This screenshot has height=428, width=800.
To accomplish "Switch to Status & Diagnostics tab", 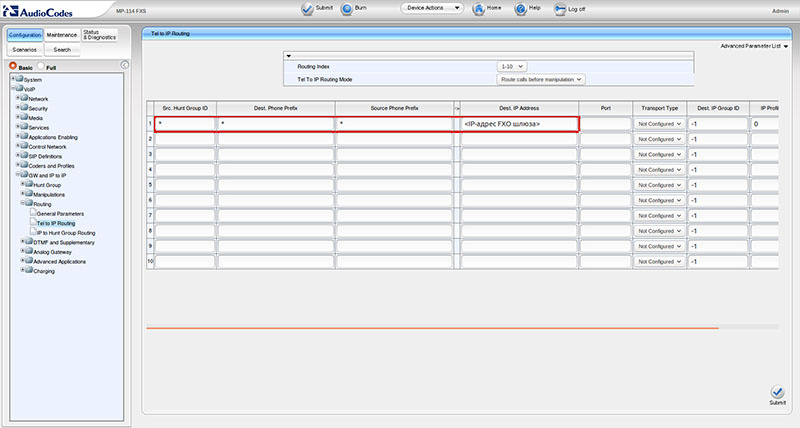I will pos(99,35).
